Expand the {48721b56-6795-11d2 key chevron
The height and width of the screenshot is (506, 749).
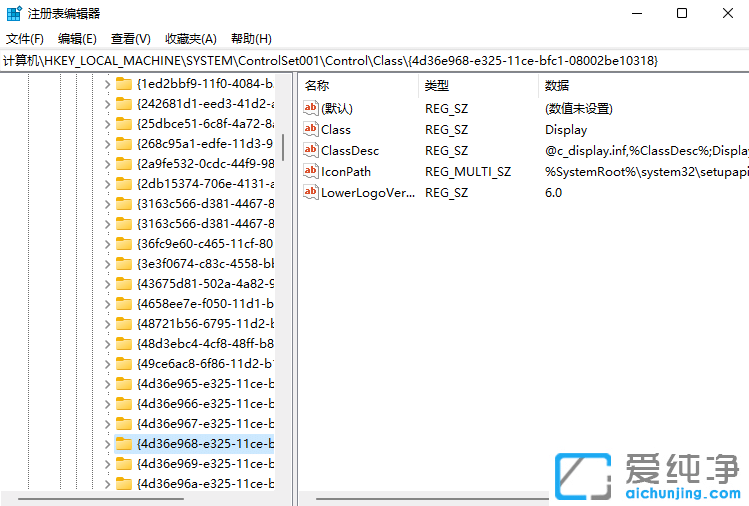tap(107, 324)
